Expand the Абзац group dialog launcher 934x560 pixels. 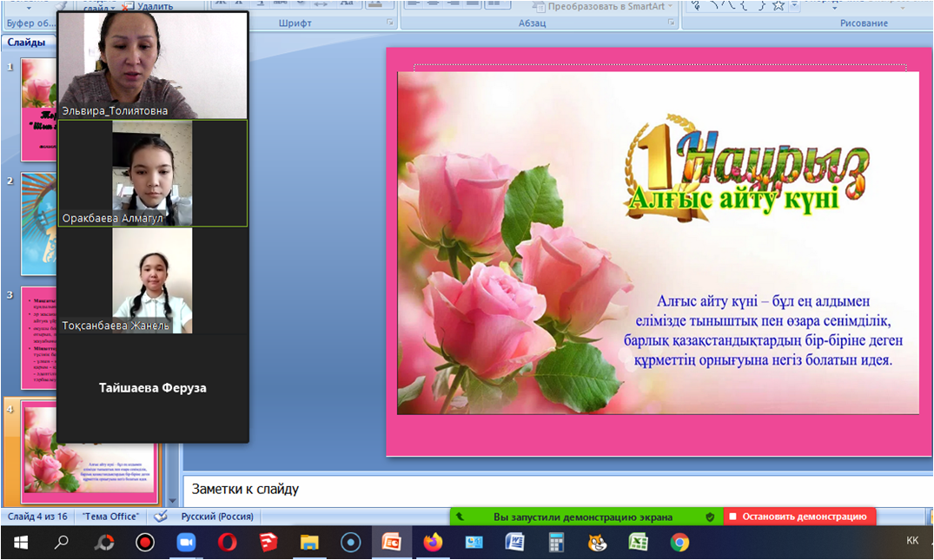click(672, 23)
